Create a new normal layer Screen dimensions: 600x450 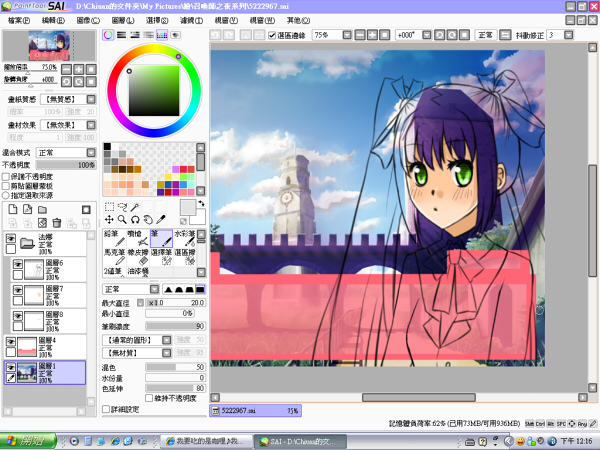[x=13, y=209]
